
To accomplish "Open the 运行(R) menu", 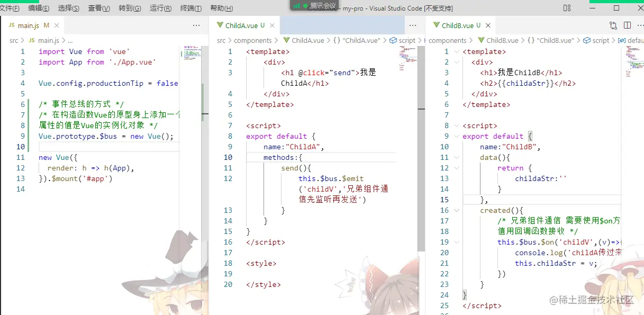I will (x=160, y=8).
